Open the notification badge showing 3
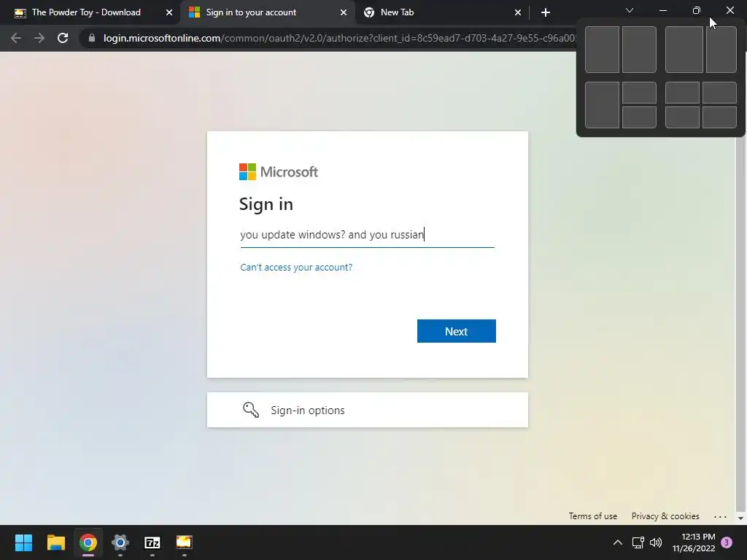The image size is (747, 560). pos(727,542)
